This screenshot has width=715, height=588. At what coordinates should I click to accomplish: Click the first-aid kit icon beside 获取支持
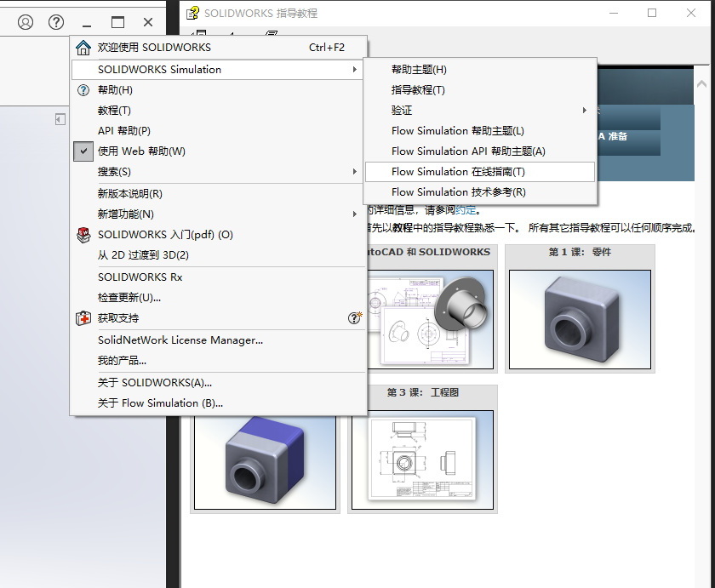click(83, 318)
